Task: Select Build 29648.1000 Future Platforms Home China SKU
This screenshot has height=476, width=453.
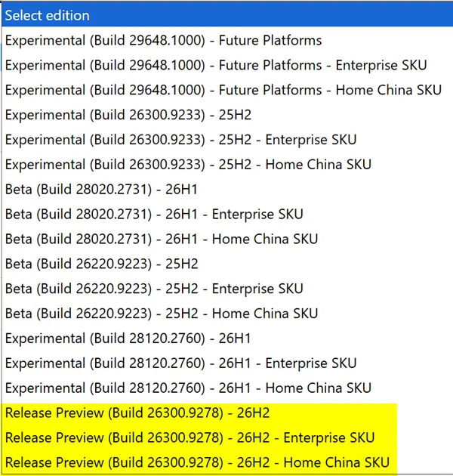Action: pos(227,90)
